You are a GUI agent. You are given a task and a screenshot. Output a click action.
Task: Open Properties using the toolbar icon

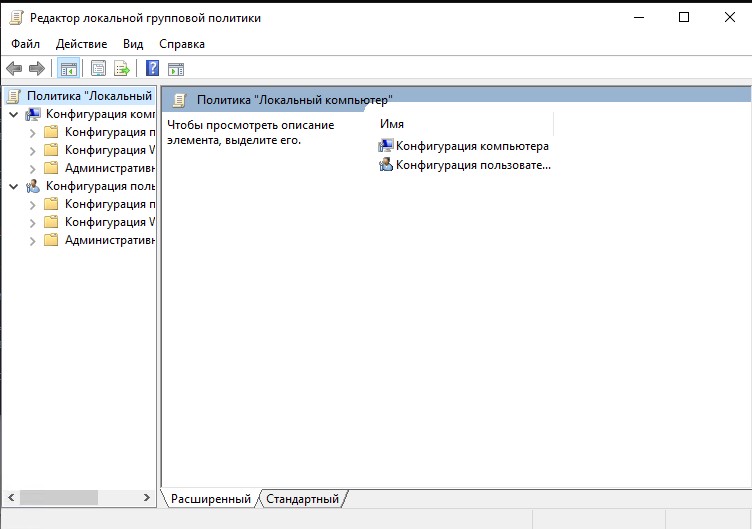click(x=98, y=68)
